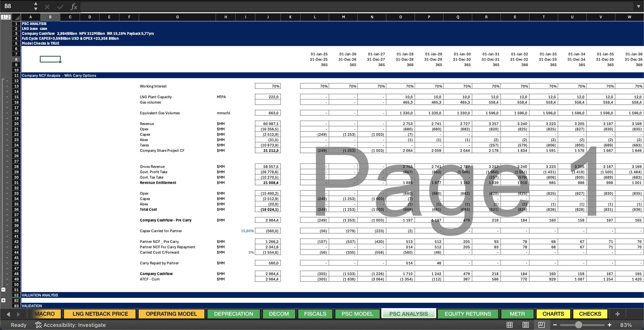Select the 15,60% carry percentage cell
644x330 pixels.
245,231
